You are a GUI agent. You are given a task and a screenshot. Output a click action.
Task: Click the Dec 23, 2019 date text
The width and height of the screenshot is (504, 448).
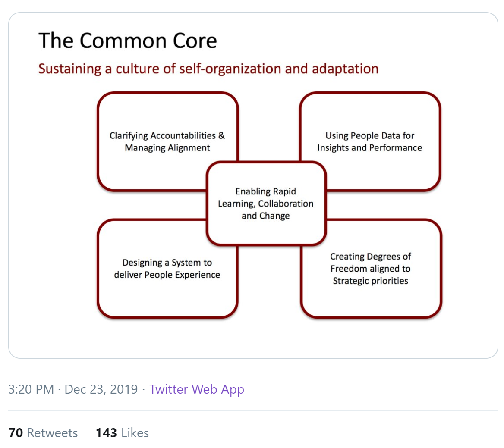click(101, 389)
